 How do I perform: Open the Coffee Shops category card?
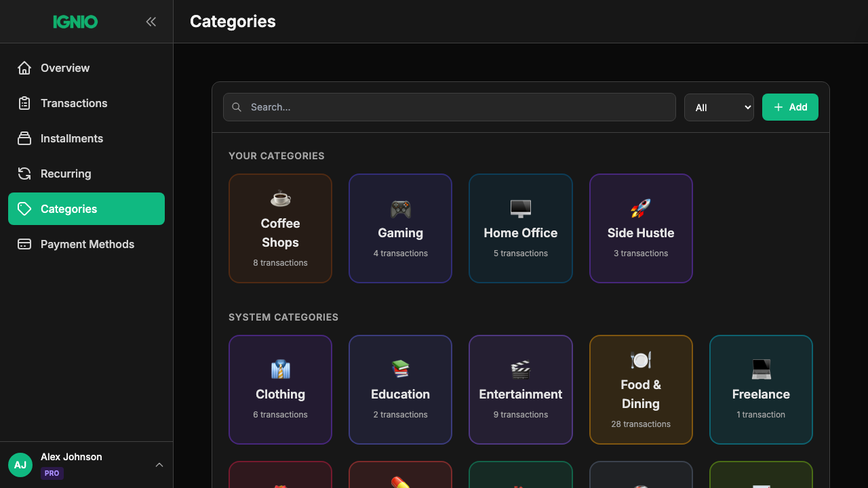pyautogui.click(x=280, y=228)
